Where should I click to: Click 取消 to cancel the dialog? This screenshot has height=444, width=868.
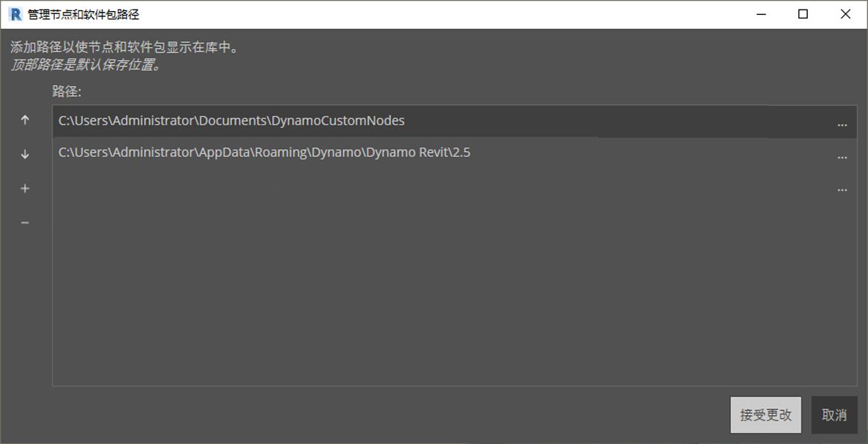(x=834, y=414)
